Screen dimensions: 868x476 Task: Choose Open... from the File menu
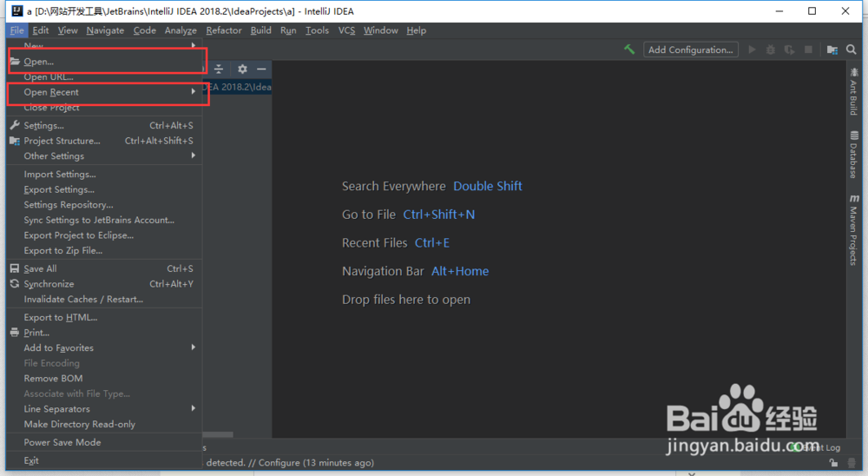click(x=104, y=62)
